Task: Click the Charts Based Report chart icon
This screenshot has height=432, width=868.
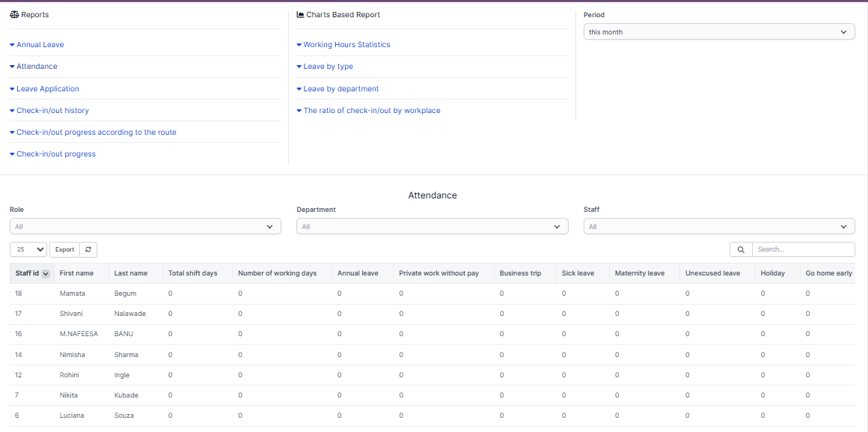Action: coord(300,15)
